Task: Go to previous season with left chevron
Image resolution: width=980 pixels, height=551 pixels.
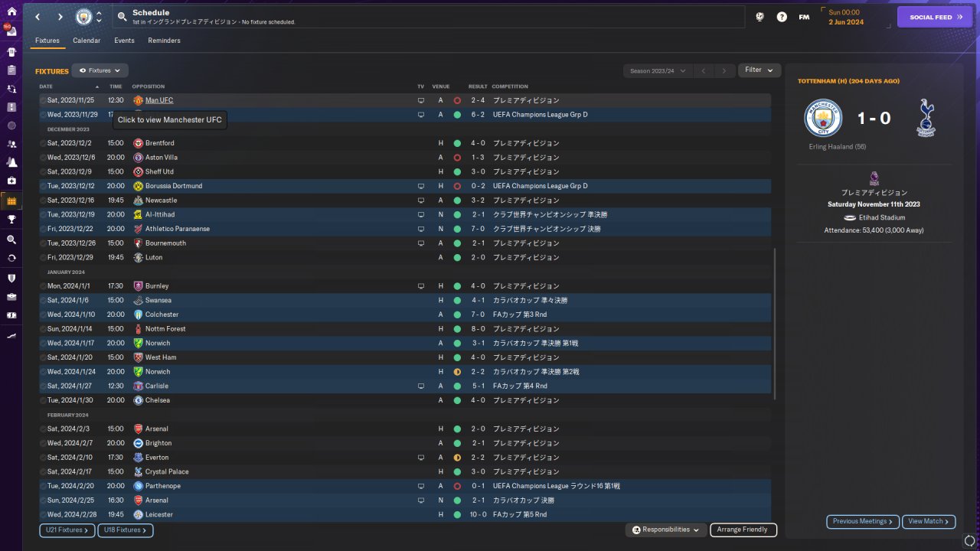Action: 704,71
